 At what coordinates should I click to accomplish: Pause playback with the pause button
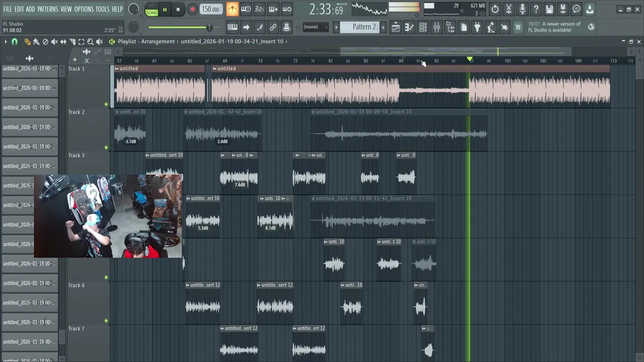(165, 10)
